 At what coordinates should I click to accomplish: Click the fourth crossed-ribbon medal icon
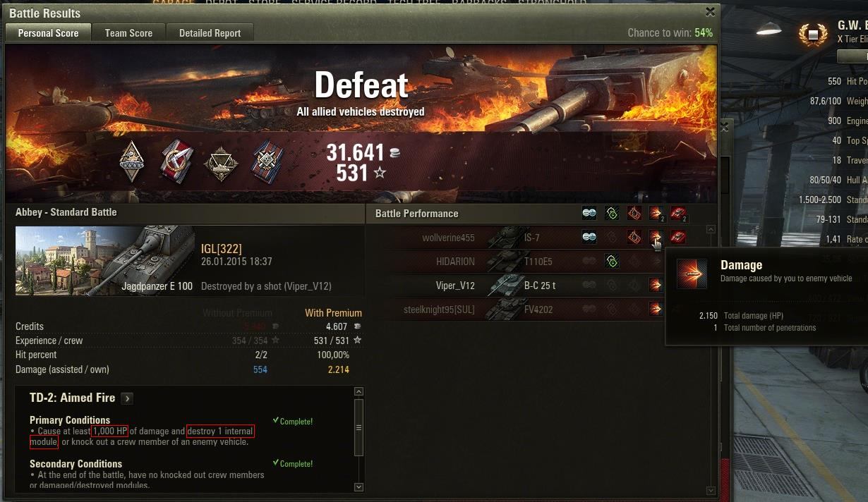pos(267,160)
